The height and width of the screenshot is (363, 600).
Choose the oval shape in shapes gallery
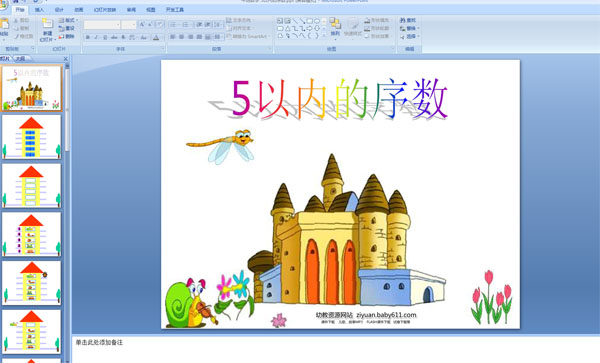coord(317,21)
